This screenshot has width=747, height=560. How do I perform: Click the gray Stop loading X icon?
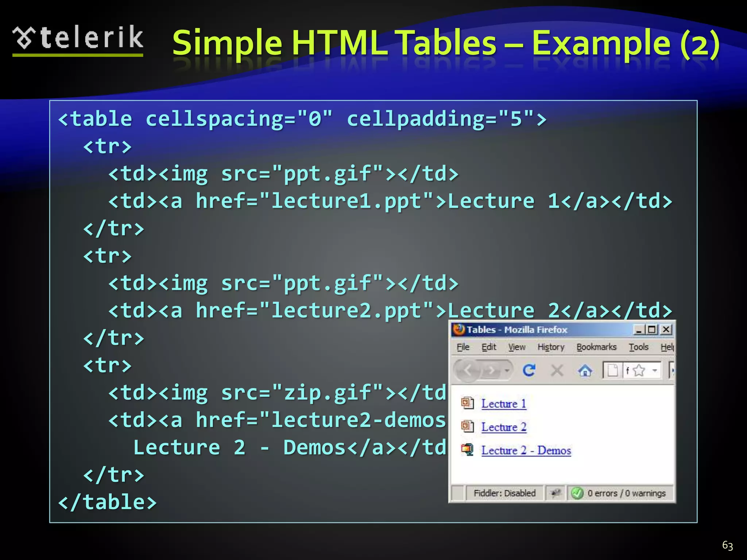(x=557, y=371)
